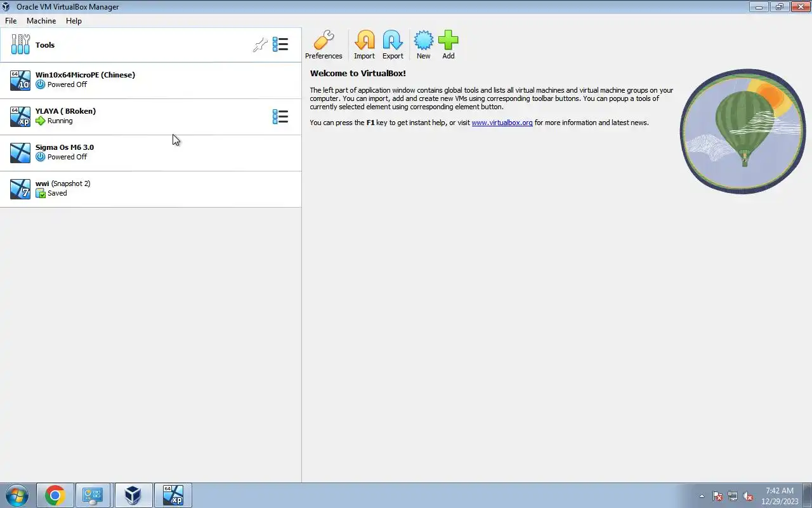Open the Machine menu

click(x=41, y=21)
